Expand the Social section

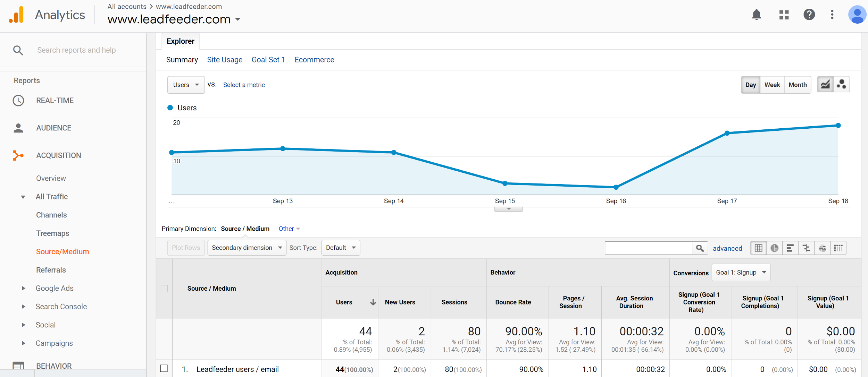coord(23,325)
